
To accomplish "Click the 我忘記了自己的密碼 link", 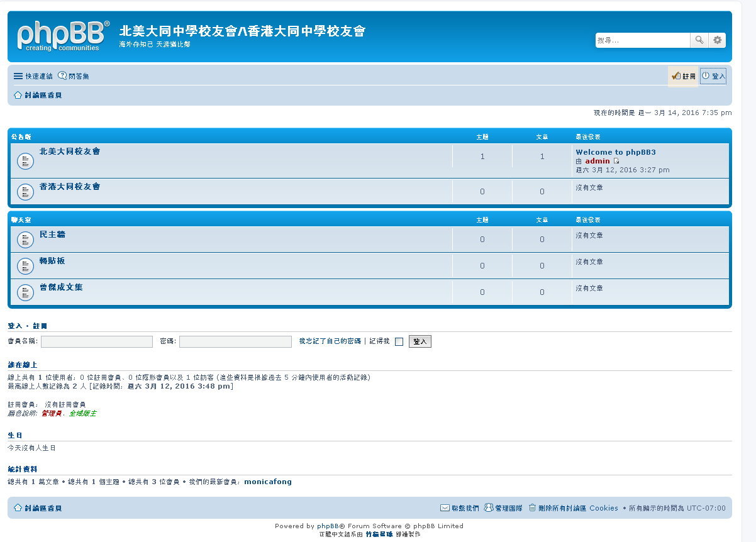I will pyautogui.click(x=330, y=341).
